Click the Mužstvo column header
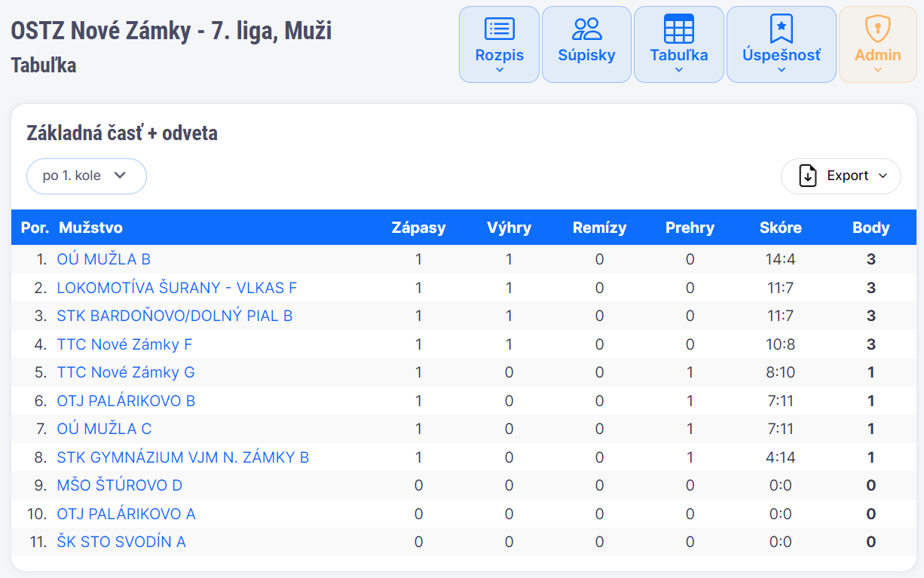924x578 pixels. click(90, 228)
